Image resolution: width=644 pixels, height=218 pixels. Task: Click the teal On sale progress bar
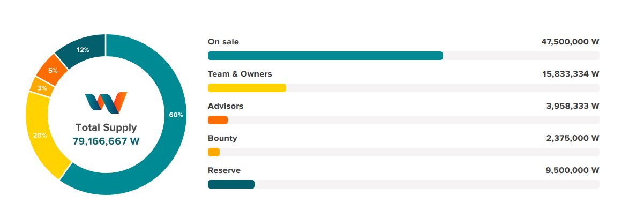pyautogui.click(x=325, y=56)
